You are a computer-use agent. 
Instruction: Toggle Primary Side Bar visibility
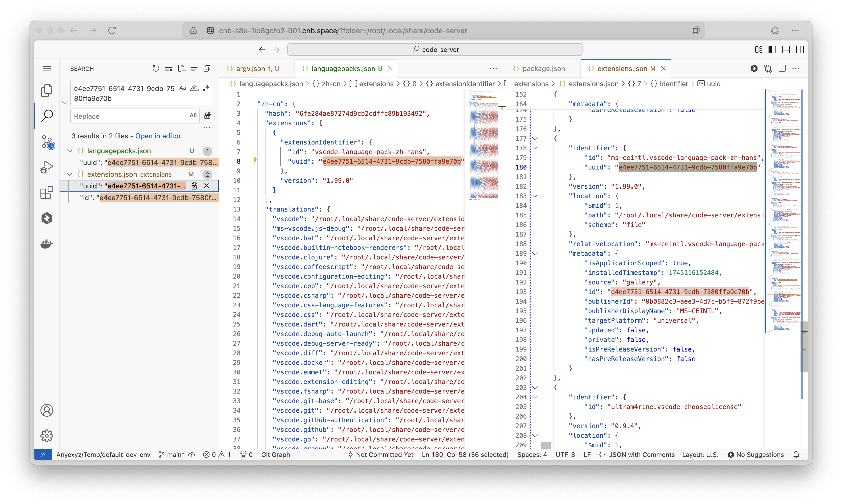(772, 49)
